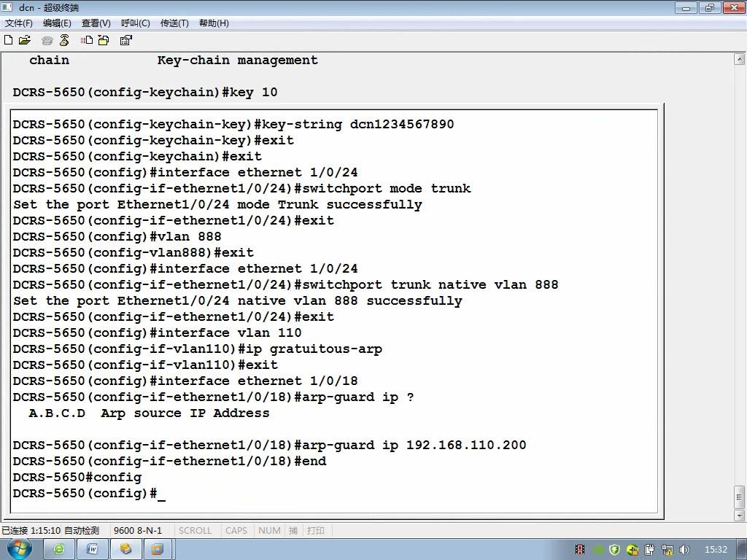Click the network warning tray icon
747x560 pixels.
point(667,550)
